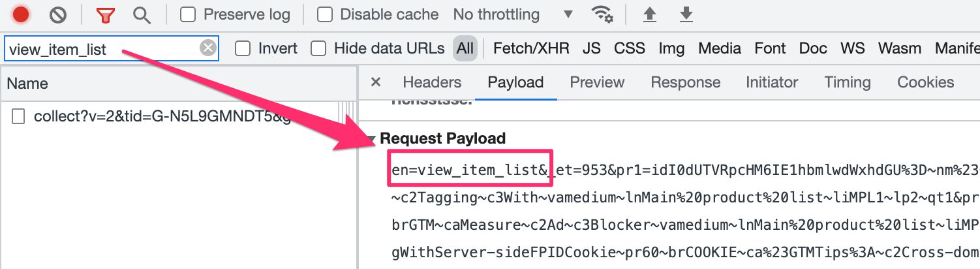Enable the Disable cache checkbox

(324, 14)
